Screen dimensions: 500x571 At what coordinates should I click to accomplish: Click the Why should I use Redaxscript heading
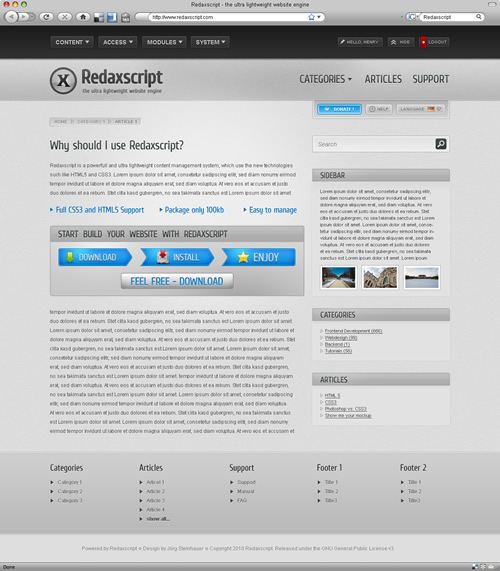click(x=117, y=145)
